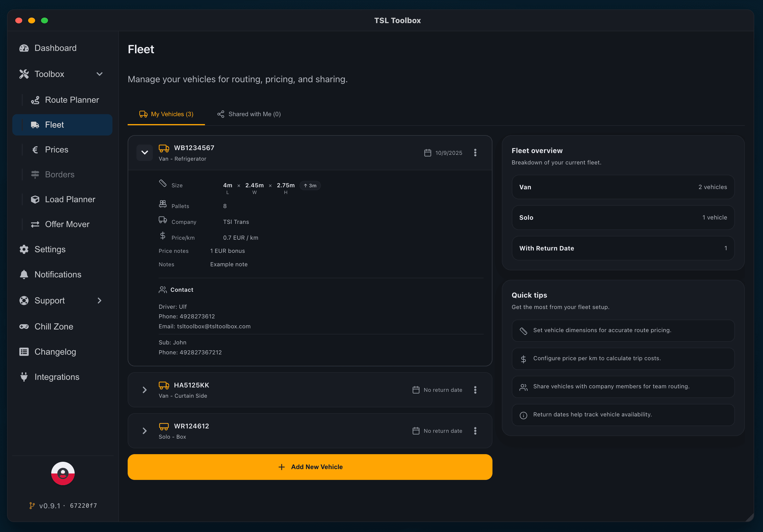Open Route Planner from the sidebar
Screen dimensions: 763x532
(x=62, y=100)
